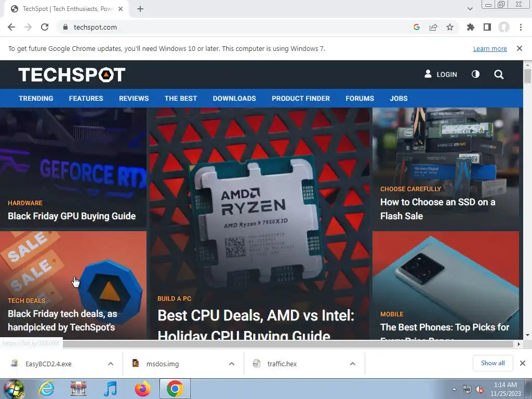Click the TECH DEALS label
532x399 pixels.
[26, 301]
